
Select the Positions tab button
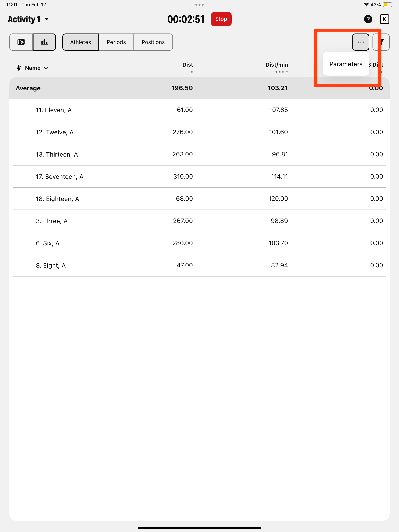(x=153, y=42)
